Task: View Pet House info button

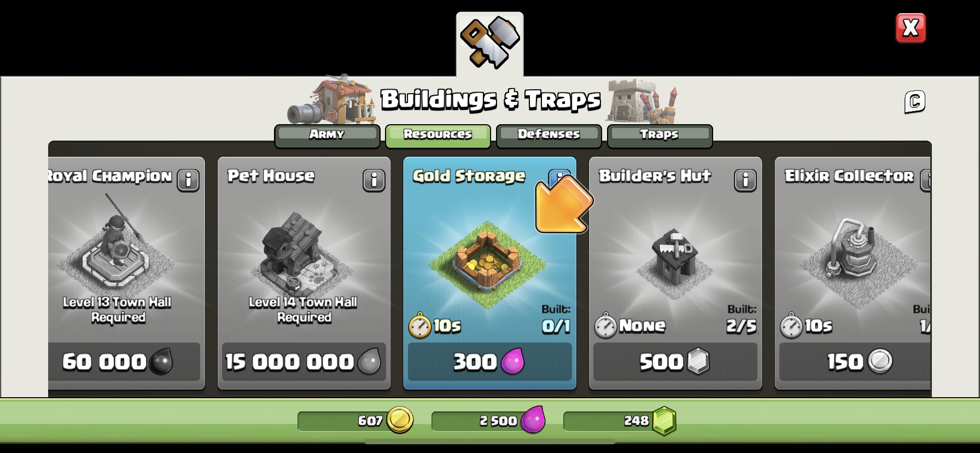Action: point(374,180)
